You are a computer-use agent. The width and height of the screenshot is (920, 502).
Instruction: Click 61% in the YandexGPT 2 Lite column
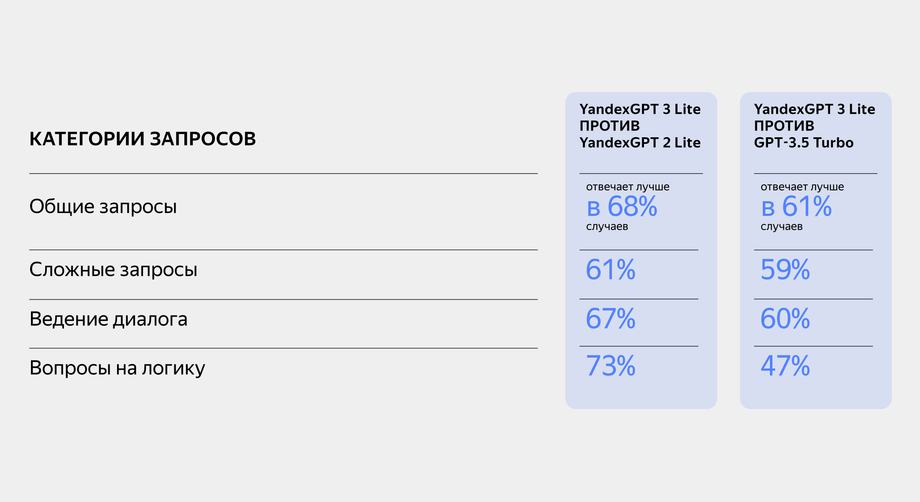[x=611, y=270]
